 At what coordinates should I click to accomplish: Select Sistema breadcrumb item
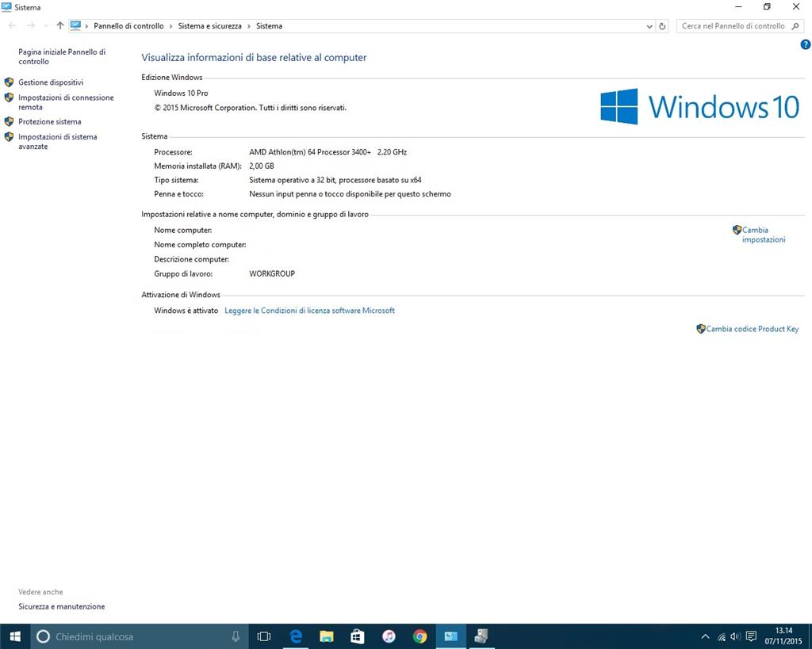pyautogui.click(x=270, y=26)
